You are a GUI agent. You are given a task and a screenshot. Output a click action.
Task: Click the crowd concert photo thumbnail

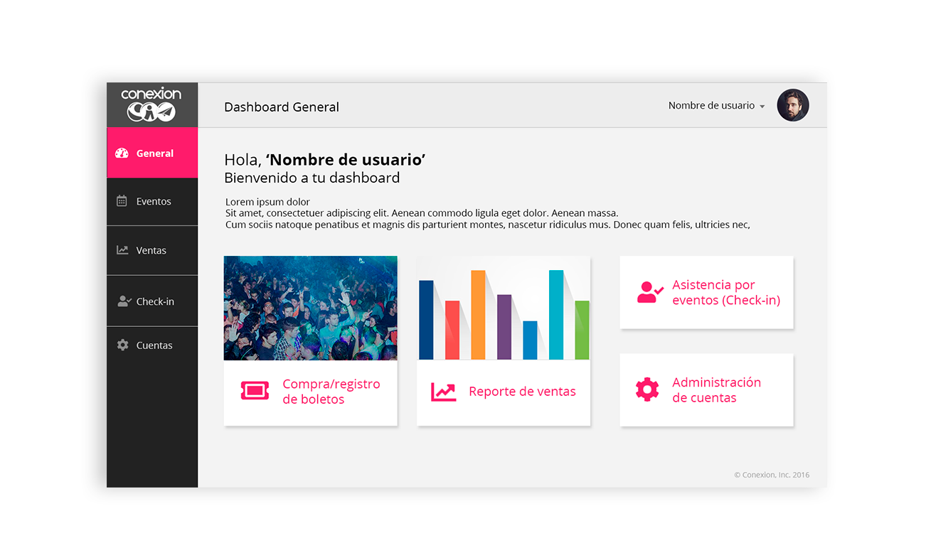click(x=310, y=308)
